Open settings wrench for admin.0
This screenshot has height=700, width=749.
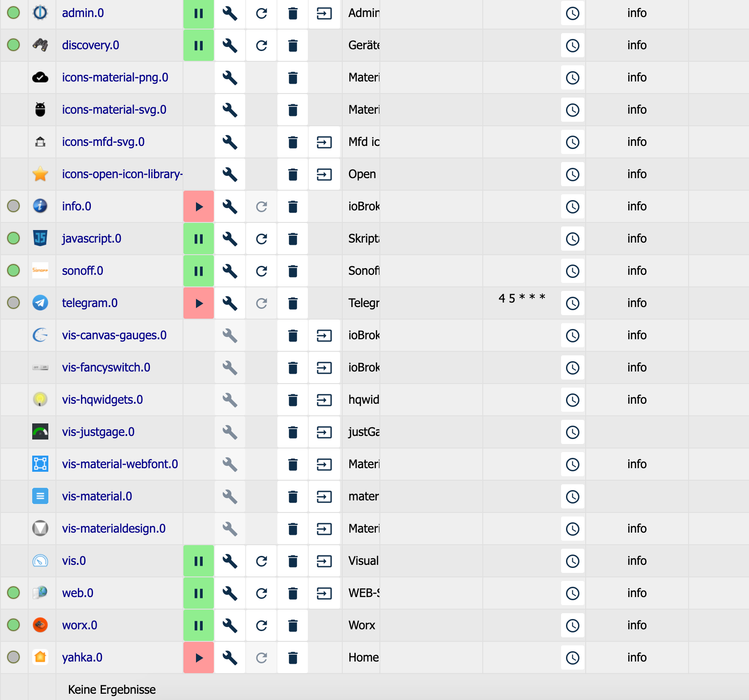(x=230, y=13)
